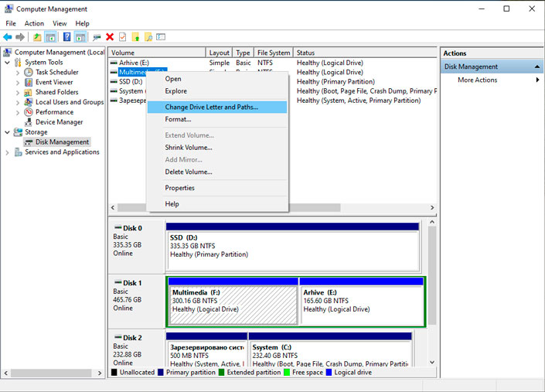The width and height of the screenshot is (545, 392).
Task: Click the Back arrow toolbar icon
Action: 7,37
